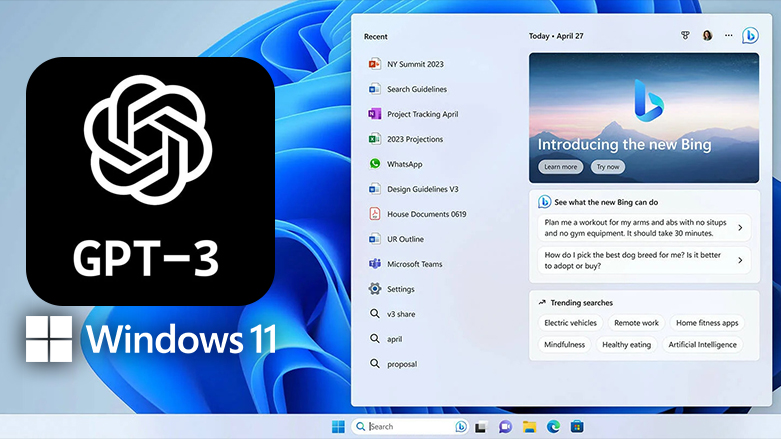Image resolution: width=781 pixels, height=439 pixels.
Task: Click the Search Guidelines file name
Action: [417, 89]
